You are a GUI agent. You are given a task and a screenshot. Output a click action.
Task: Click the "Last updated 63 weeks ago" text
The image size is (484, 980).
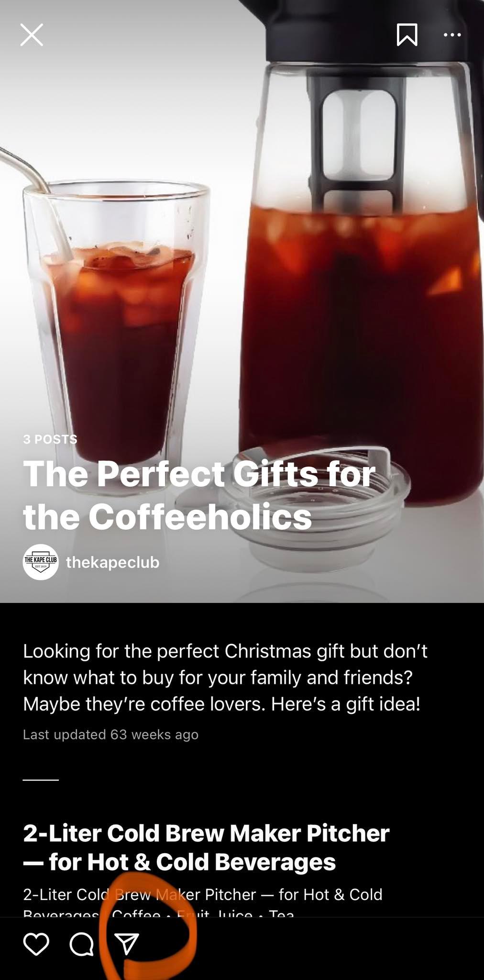[110, 734]
